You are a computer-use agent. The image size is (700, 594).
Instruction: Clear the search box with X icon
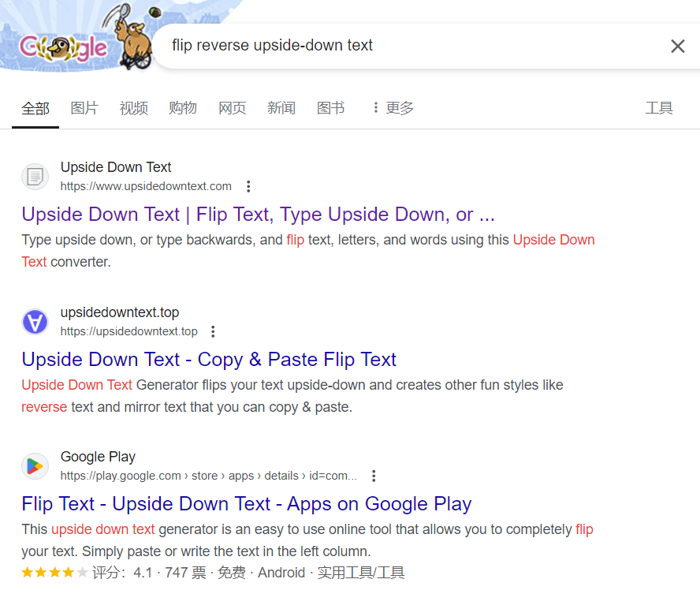click(x=677, y=47)
